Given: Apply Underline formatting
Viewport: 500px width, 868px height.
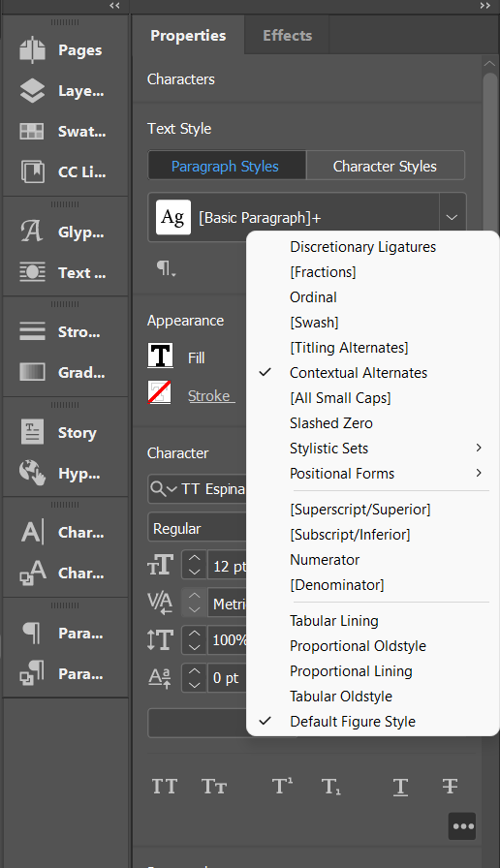Looking at the screenshot, I should (400, 787).
